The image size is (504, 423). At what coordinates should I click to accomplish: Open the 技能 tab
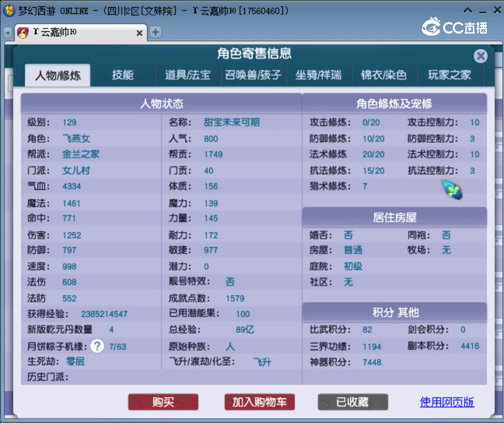123,75
